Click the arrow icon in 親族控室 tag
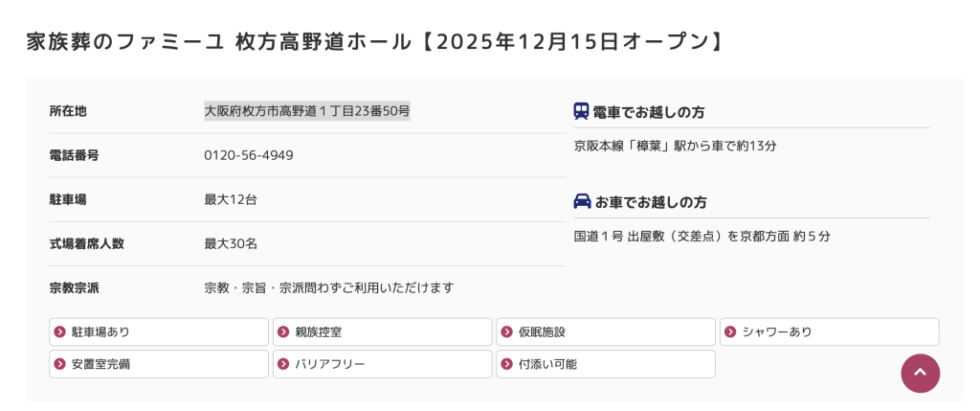980x411 pixels. coord(283,332)
